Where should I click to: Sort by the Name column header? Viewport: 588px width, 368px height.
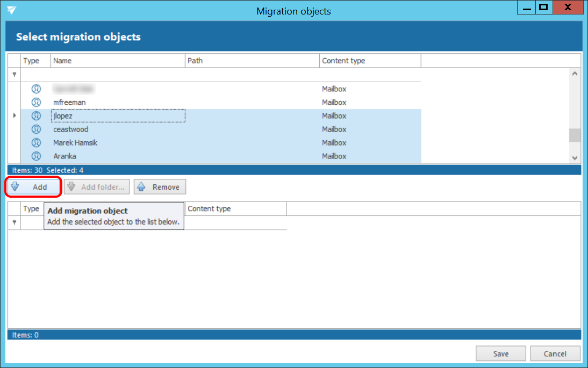coord(118,61)
